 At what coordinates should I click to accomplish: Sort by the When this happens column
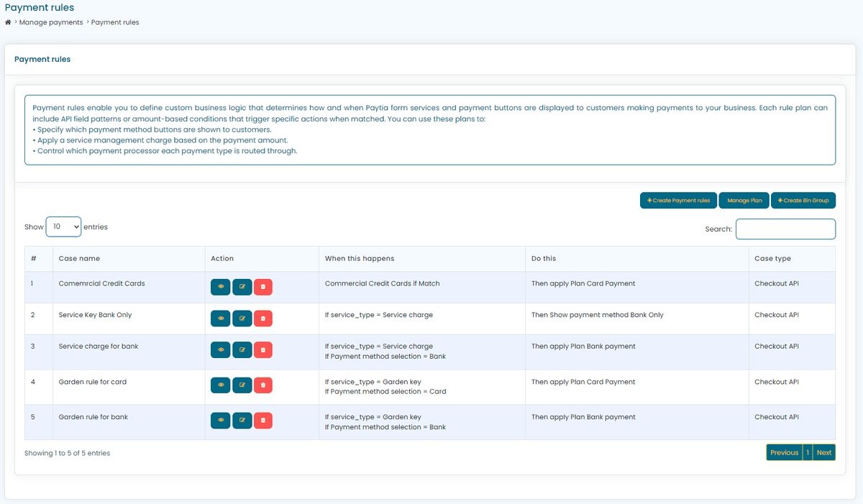point(422,259)
